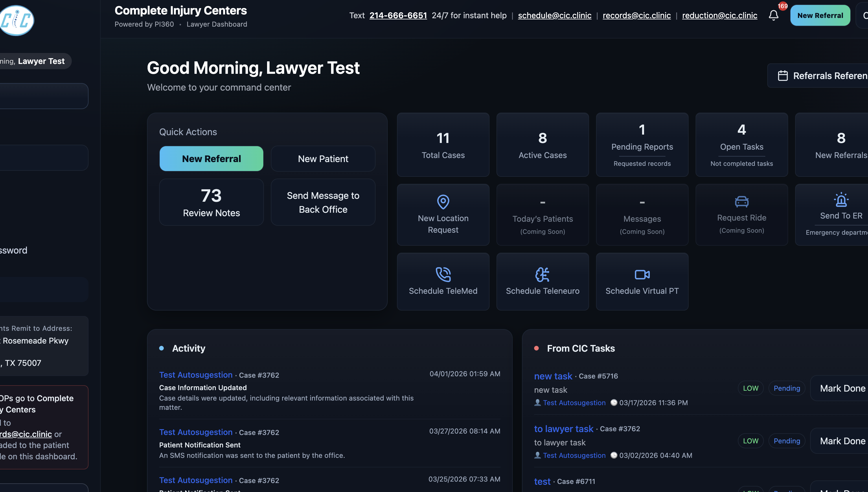Click the Schedule Teleneuro brain icon
This screenshot has height=492, width=868.
(542, 274)
